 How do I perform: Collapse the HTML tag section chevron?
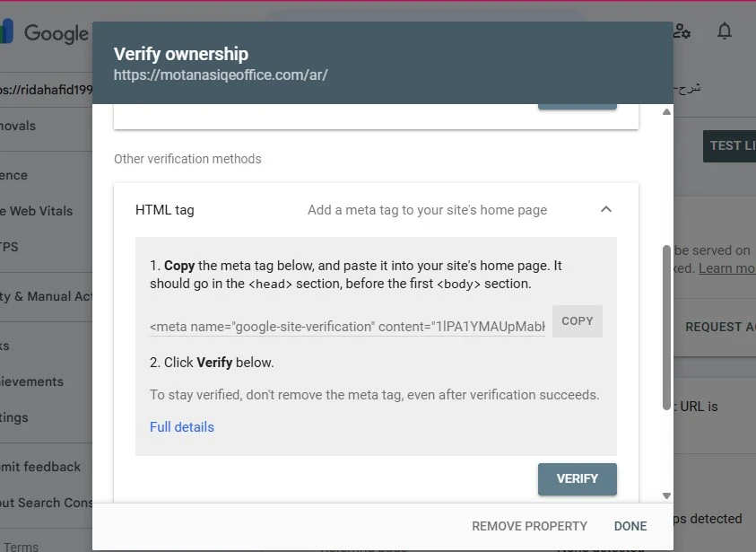tap(606, 209)
